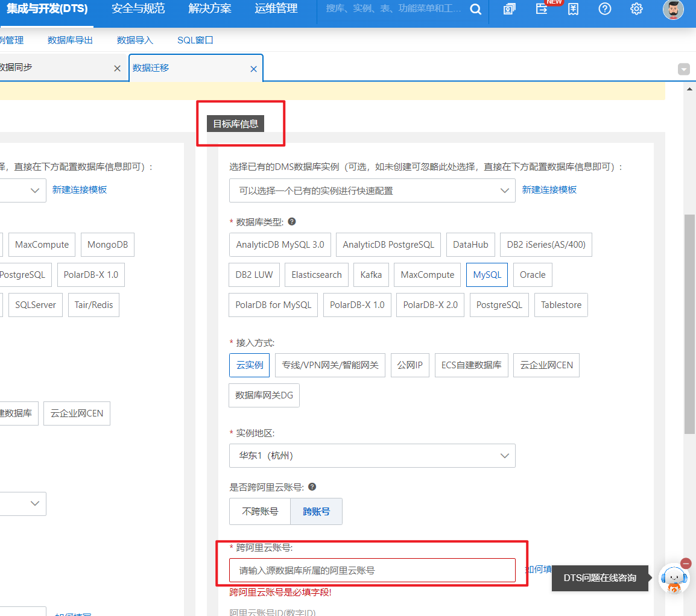The width and height of the screenshot is (696, 616).
Task: Open the 实例地区 dropdown showing 华东1（杭州）
Action: tap(372, 456)
